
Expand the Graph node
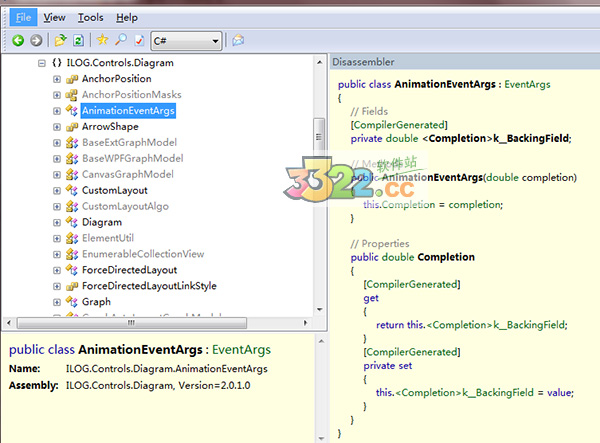click(x=57, y=302)
